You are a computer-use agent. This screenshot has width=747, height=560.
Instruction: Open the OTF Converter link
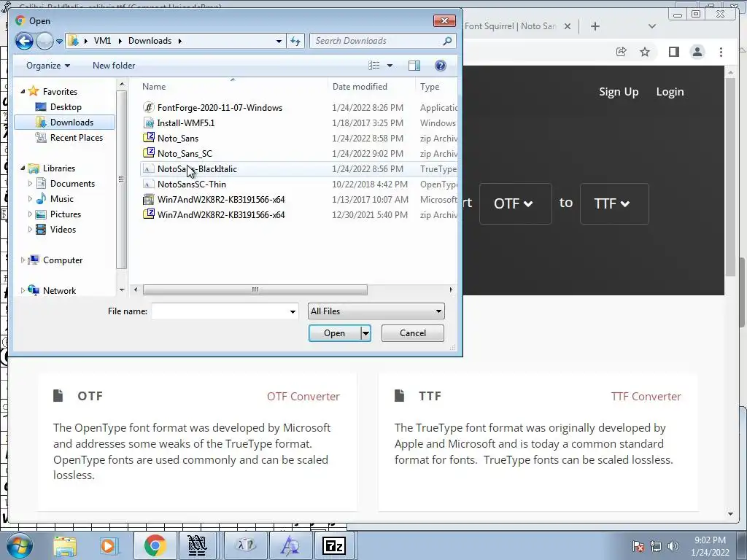tap(303, 396)
